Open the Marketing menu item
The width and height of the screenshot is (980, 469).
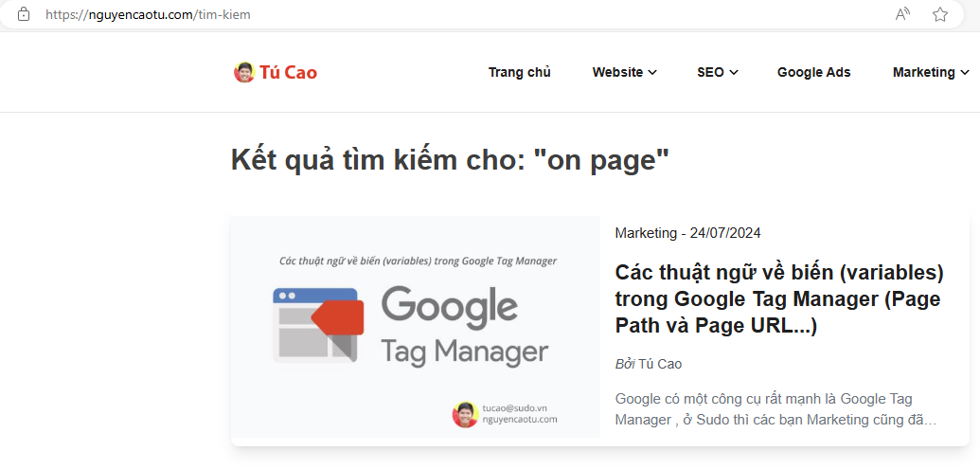[x=931, y=73]
